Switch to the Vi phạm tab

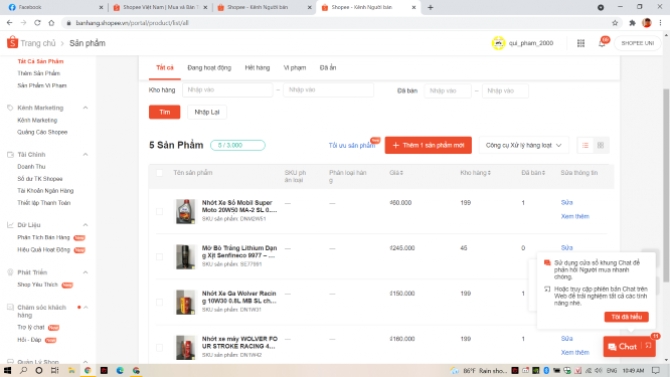click(295, 68)
